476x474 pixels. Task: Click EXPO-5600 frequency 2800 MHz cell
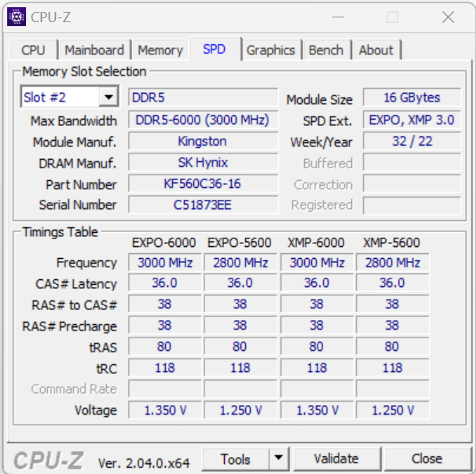click(x=240, y=262)
